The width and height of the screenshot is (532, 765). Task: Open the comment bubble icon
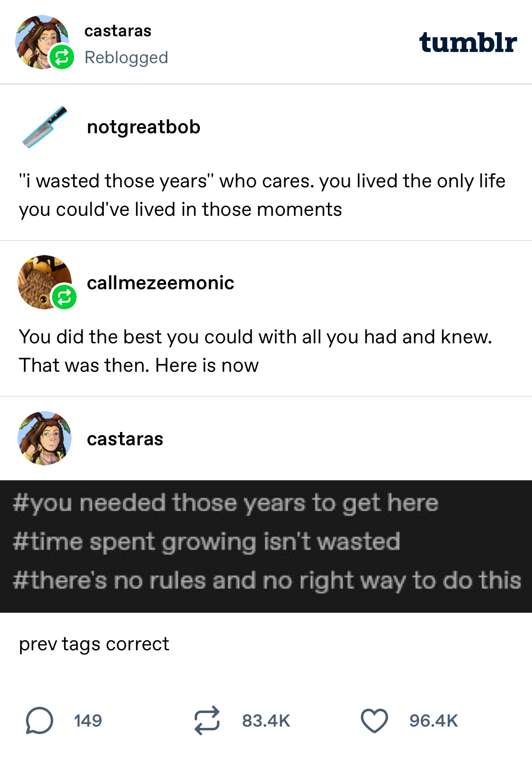[x=40, y=720]
